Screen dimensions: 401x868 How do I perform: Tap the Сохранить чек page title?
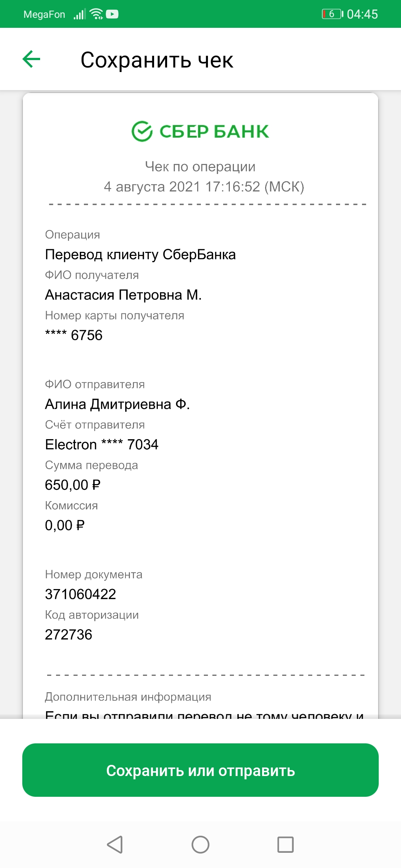pyautogui.click(x=157, y=60)
